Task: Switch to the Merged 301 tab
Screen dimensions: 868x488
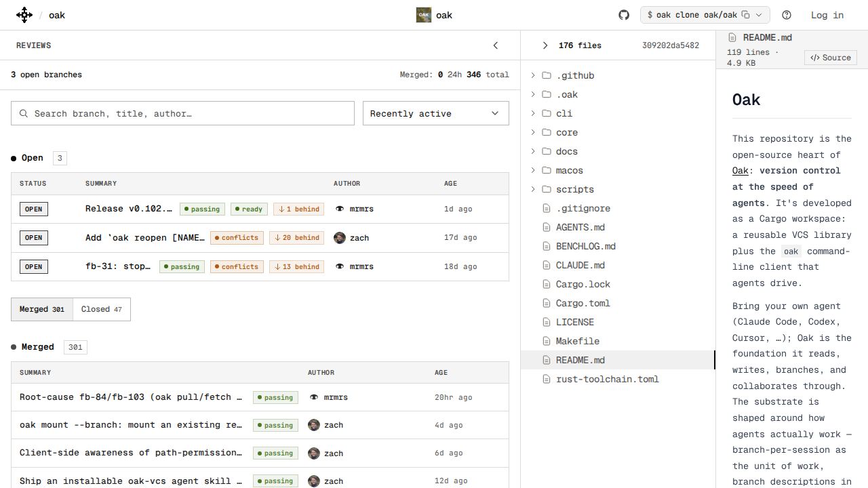Action: pyautogui.click(x=42, y=309)
